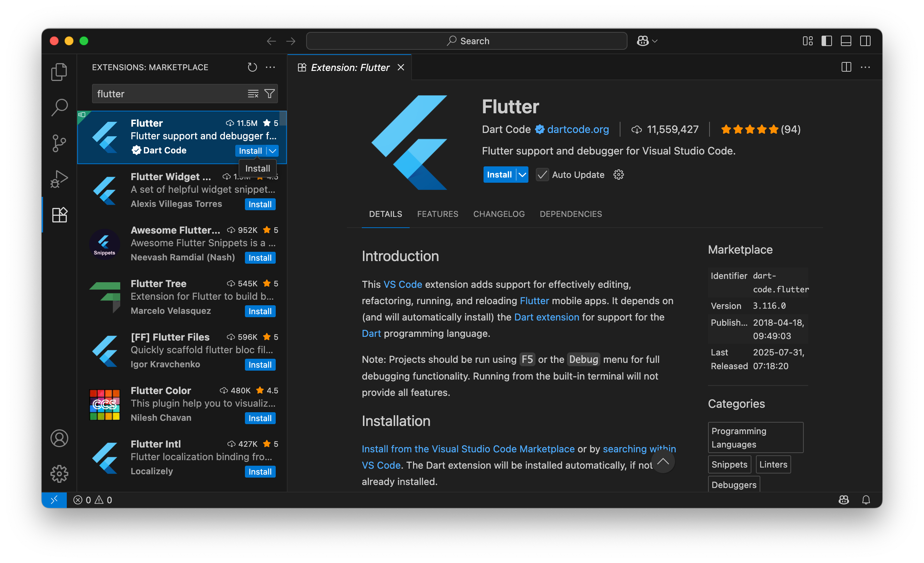Open editor More Actions ellipsis

click(x=865, y=67)
